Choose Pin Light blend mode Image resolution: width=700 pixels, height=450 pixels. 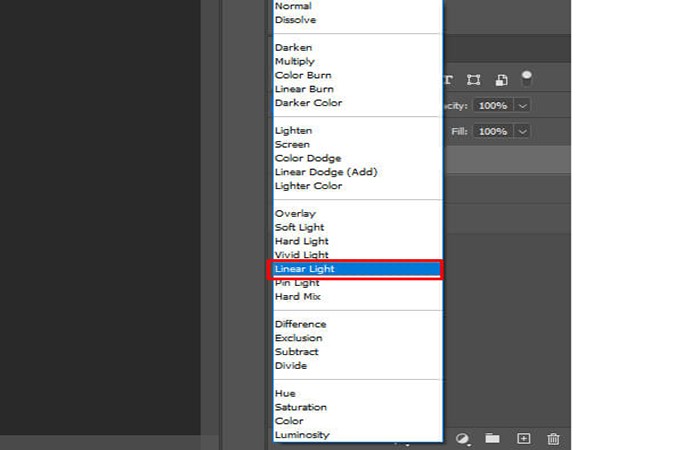[x=358, y=283]
